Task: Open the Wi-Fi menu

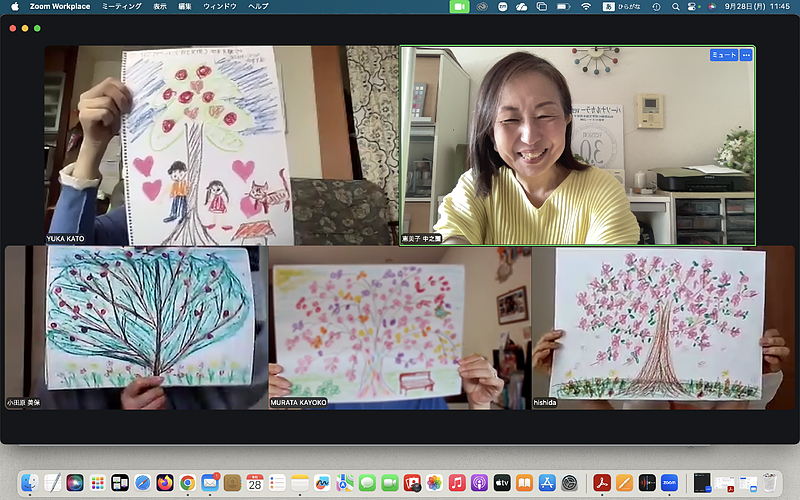Action: [x=586, y=6]
